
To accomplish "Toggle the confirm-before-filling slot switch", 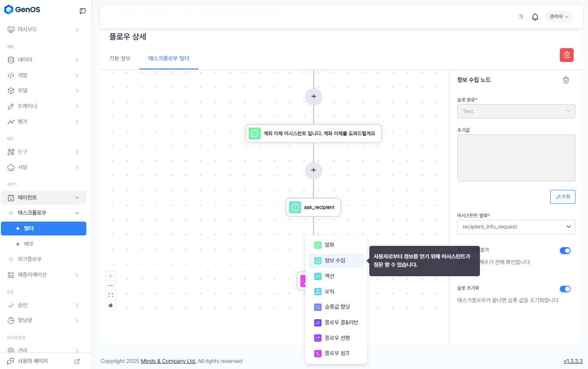I will [x=565, y=251].
